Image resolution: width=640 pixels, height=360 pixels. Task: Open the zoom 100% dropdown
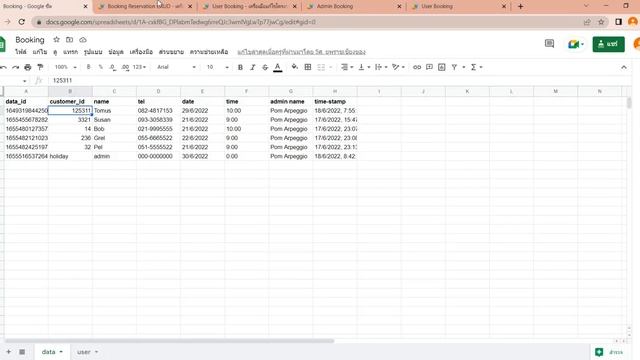[x=65, y=67]
